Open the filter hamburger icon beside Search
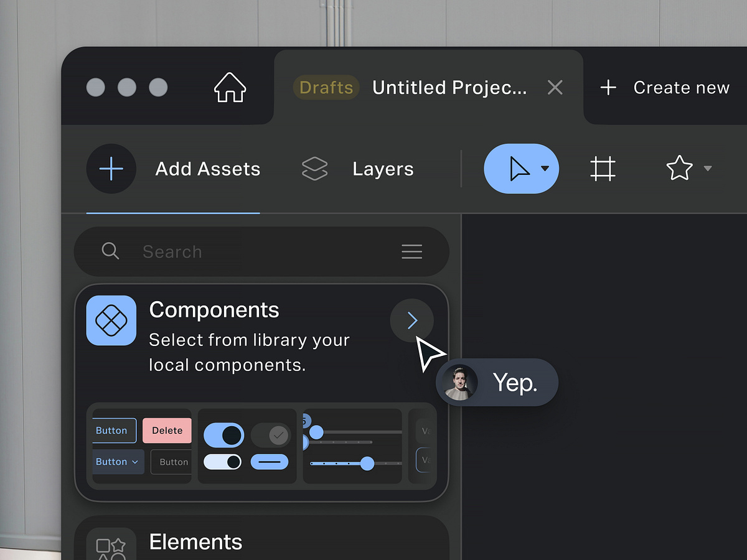The width and height of the screenshot is (747, 560). [411, 251]
